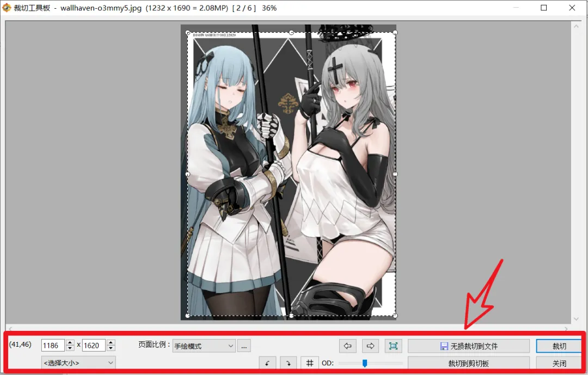Image resolution: width=588 pixels, height=375 pixels.
Task: Open the <选择大小> size dropdown
Action: (x=78, y=362)
